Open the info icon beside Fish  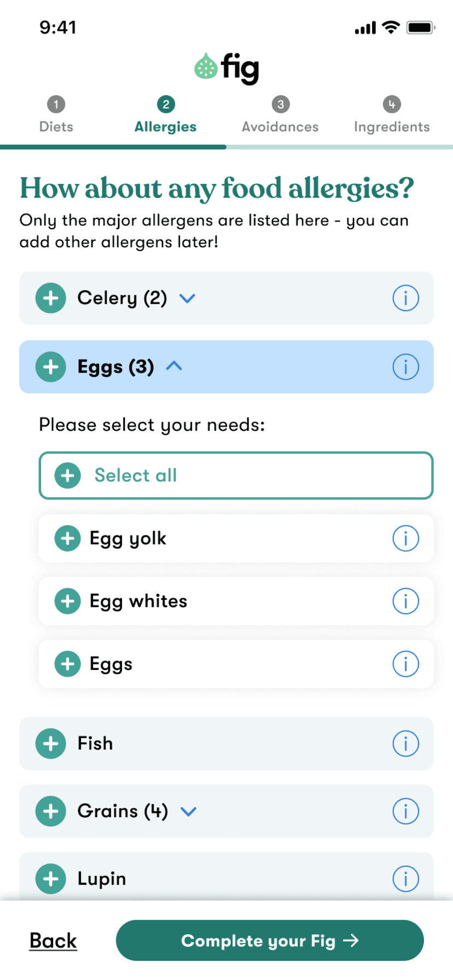405,743
